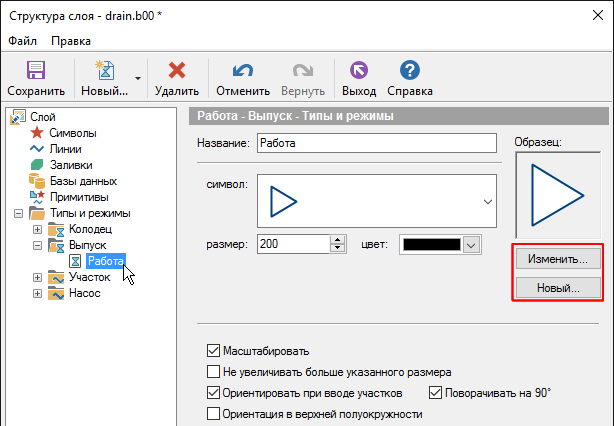Click the red Удалить delete icon
Screen dimensions: 614x426
[177, 71]
